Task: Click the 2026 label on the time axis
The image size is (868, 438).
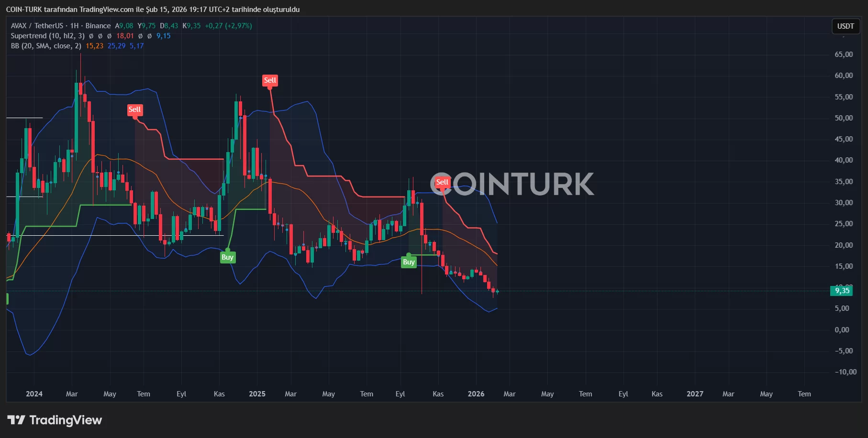Action: [x=476, y=394]
